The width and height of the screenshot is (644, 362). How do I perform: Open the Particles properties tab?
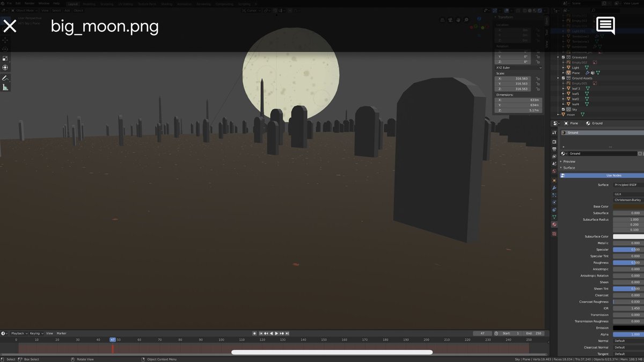click(x=554, y=196)
